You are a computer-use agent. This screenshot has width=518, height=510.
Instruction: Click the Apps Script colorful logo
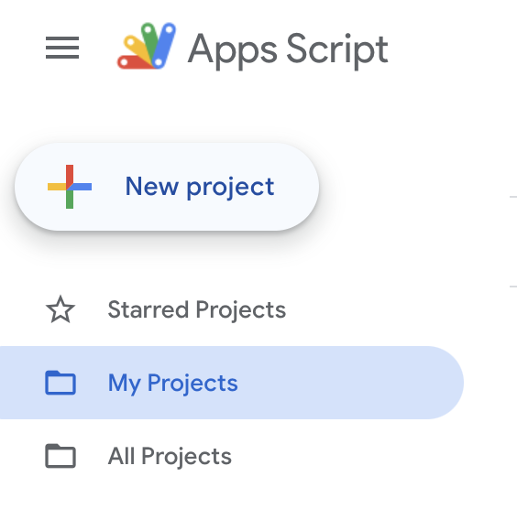(146, 46)
